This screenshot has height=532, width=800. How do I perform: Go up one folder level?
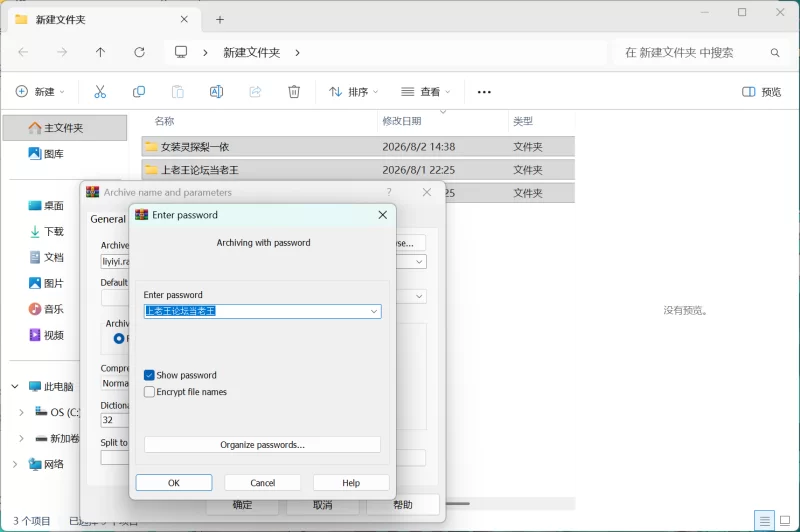[101, 52]
